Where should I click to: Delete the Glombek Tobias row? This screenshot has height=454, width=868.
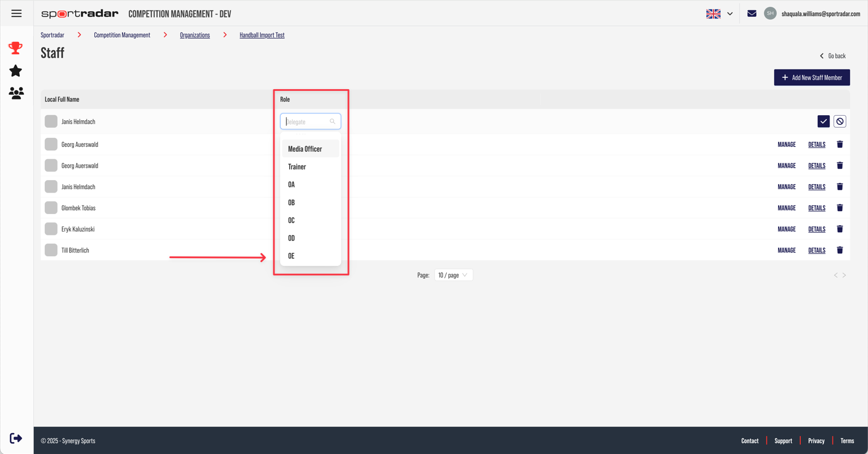click(840, 208)
